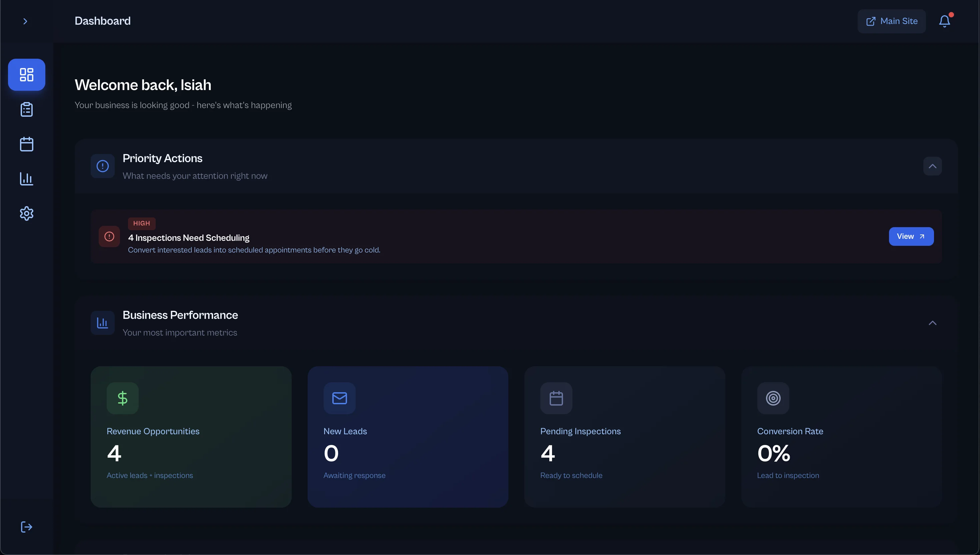This screenshot has height=555, width=980.
Task: Click the mail icon on New Leads card
Action: pos(339,398)
